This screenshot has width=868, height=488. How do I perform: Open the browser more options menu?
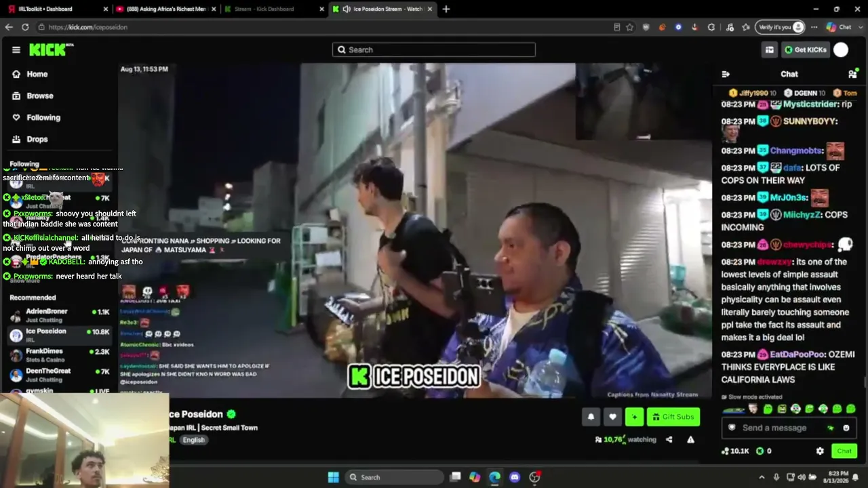(x=814, y=27)
